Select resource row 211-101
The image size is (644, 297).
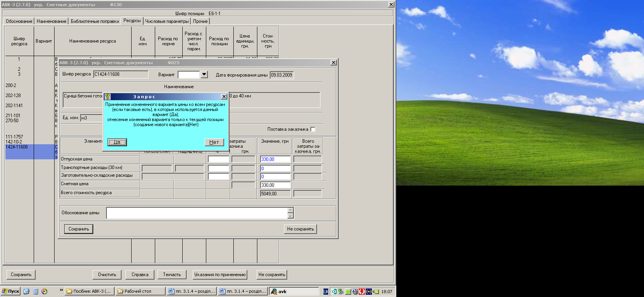pos(13,116)
